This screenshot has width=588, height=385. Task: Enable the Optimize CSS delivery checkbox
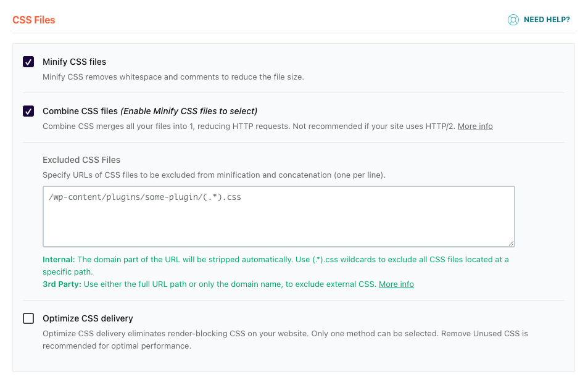[x=28, y=318]
